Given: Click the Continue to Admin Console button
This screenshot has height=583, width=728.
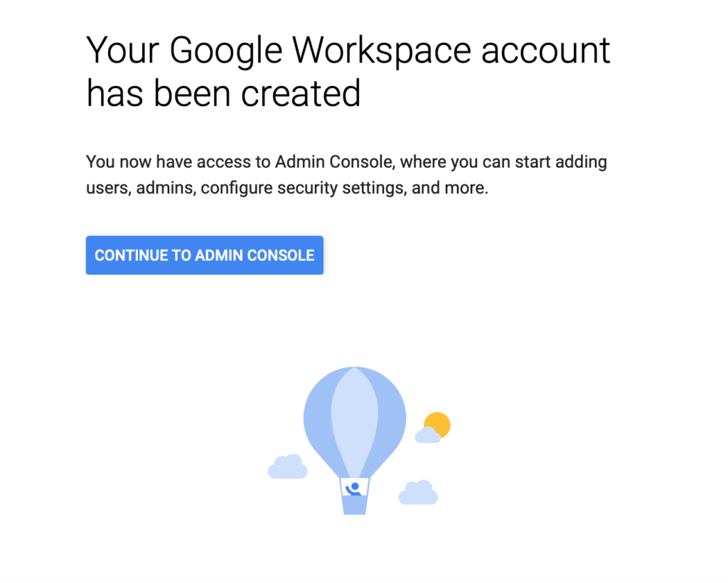Looking at the screenshot, I should click(x=204, y=255).
